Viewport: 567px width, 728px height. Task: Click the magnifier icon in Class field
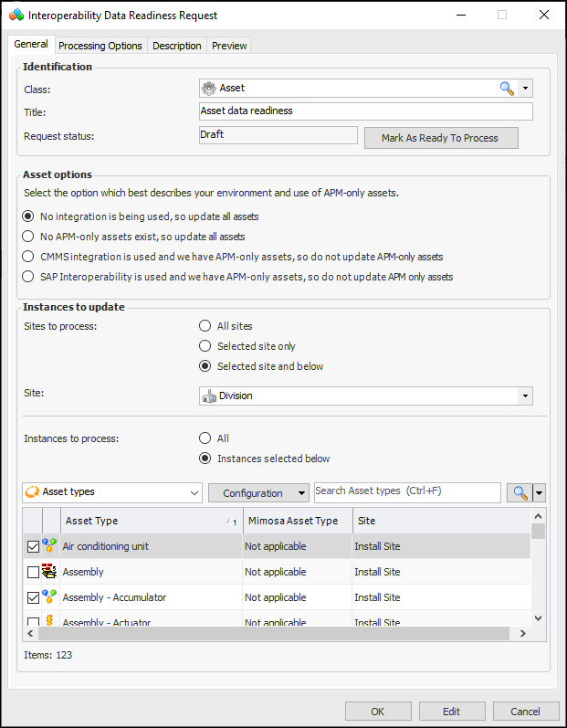pos(507,89)
